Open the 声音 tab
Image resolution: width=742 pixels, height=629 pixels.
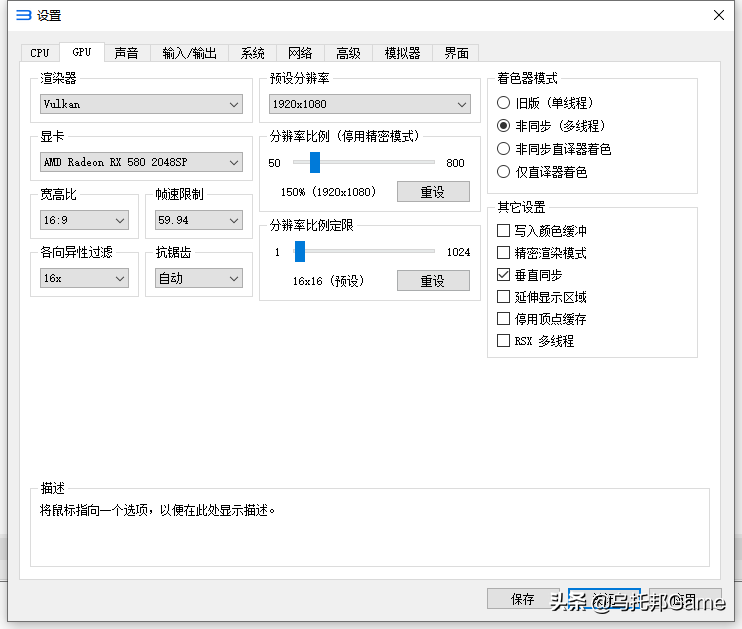pos(126,53)
